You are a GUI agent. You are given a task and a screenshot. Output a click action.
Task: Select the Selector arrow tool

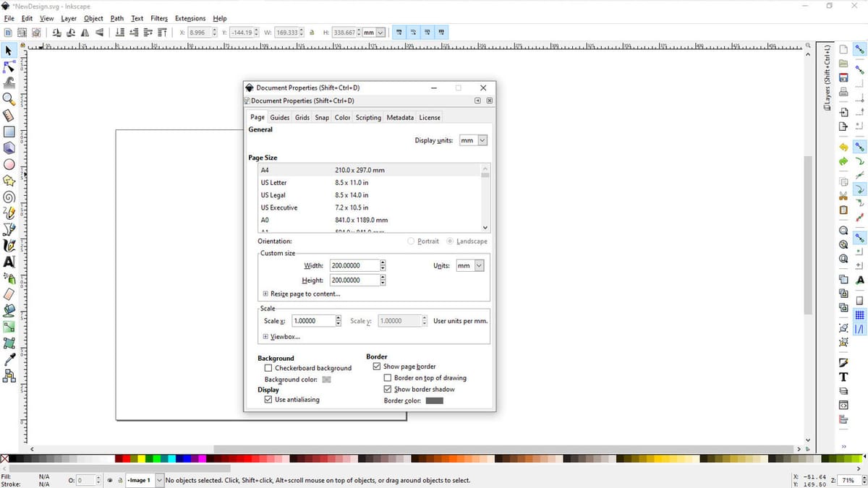pos(9,51)
